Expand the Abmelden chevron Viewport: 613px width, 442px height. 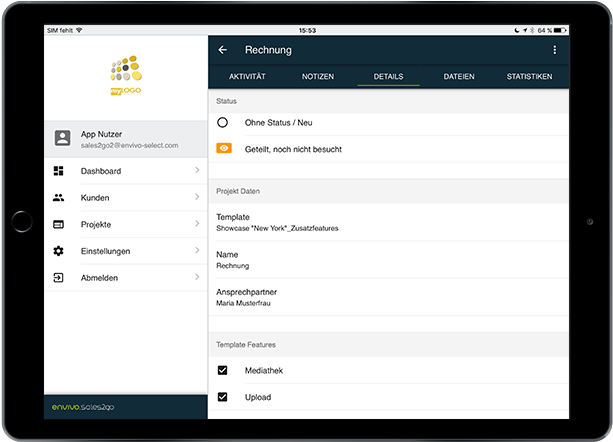click(x=197, y=277)
